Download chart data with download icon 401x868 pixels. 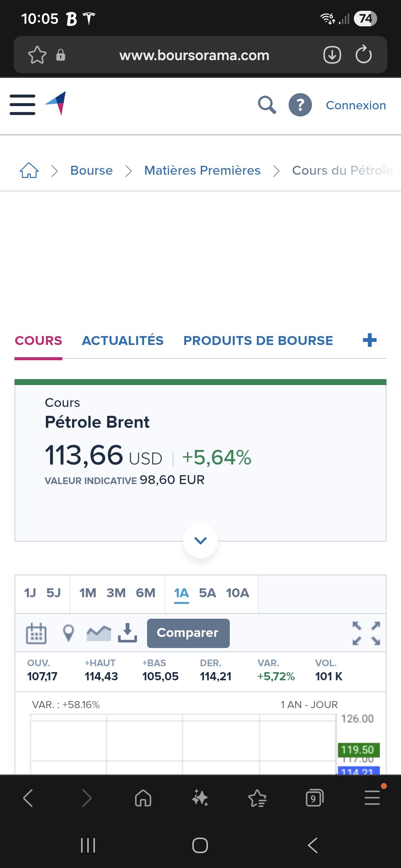[127, 633]
